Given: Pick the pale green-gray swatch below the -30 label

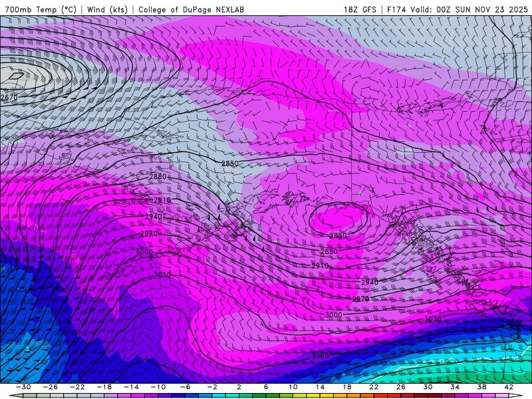Looking at the screenshot, I should 30,396.
